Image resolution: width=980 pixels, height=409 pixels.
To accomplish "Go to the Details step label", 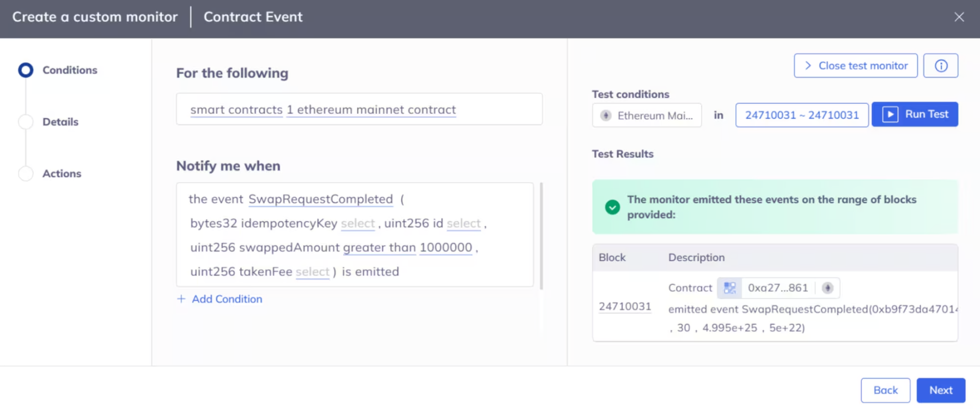I will point(60,122).
